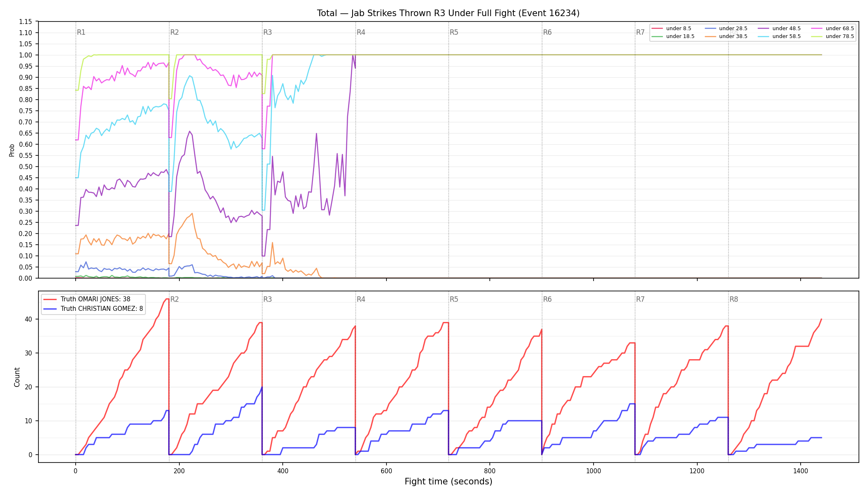Click the "Prob" y-axis label
Viewport: 868px width, 496px height.
[12, 150]
